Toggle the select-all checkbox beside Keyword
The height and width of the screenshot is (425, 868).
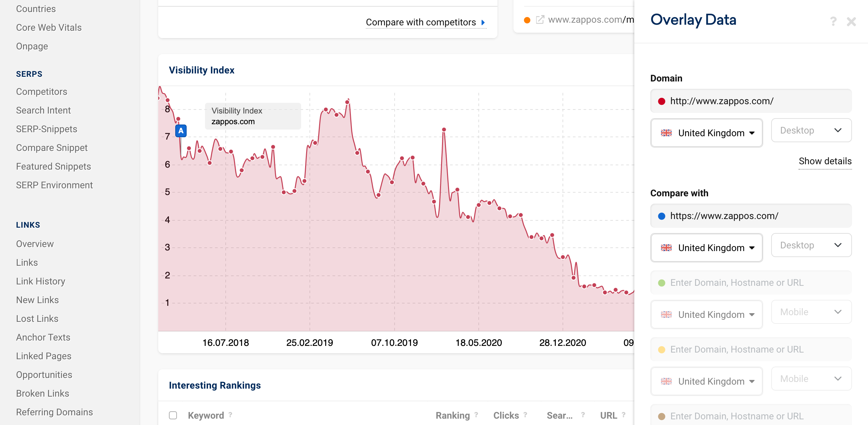[173, 415]
